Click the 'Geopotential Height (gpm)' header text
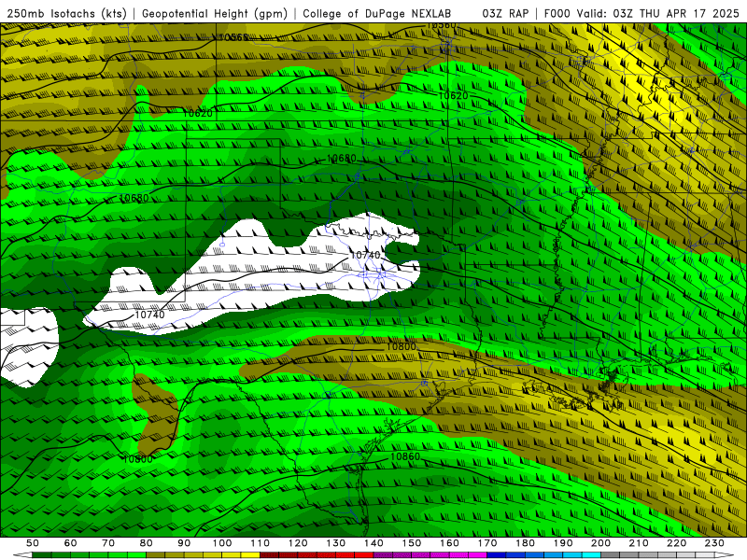Viewport: 747px width, 560px height. [x=215, y=13]
